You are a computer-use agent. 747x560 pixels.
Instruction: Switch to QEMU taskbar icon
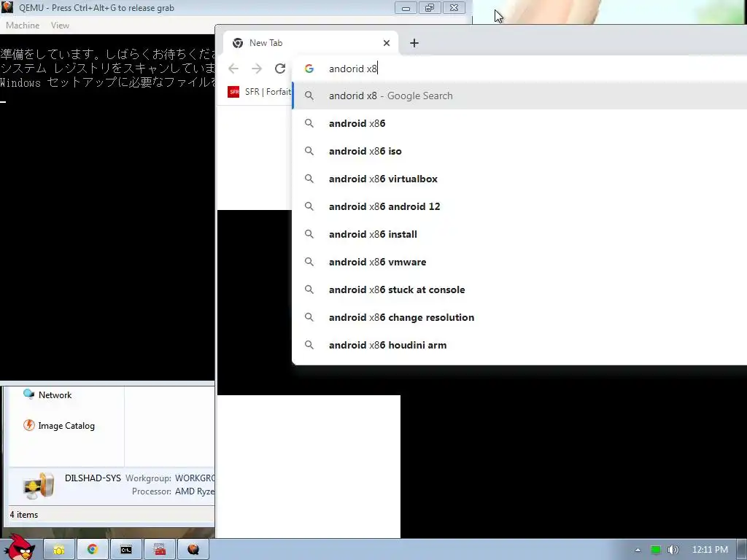(x=193, y=550)
